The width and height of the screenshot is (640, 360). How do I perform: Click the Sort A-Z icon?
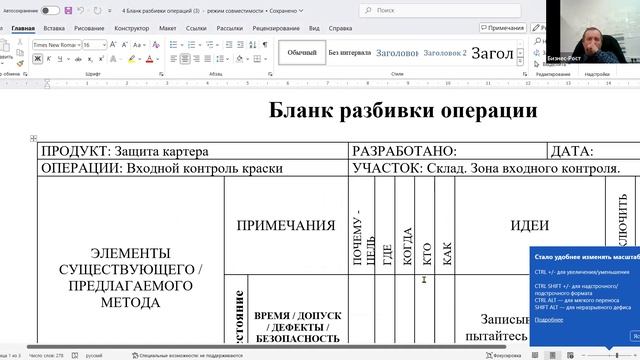tap(253, 44)
